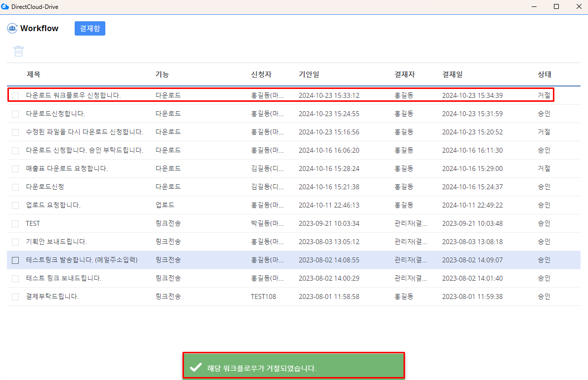
Task: Click the Workflow heading
Action: [40, 29]
